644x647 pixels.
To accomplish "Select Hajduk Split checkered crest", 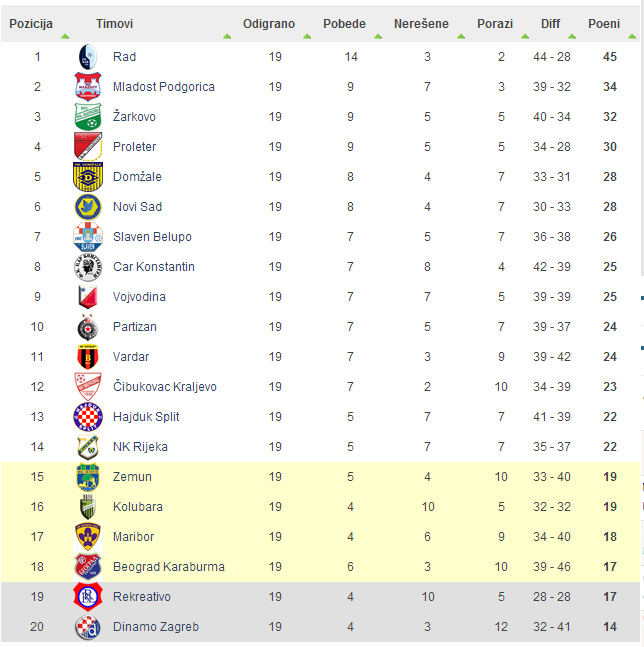I will pos(88,417).
